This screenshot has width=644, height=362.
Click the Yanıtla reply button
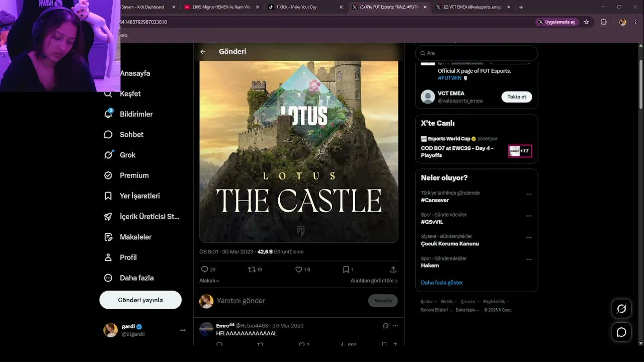[x=383, y=301]
